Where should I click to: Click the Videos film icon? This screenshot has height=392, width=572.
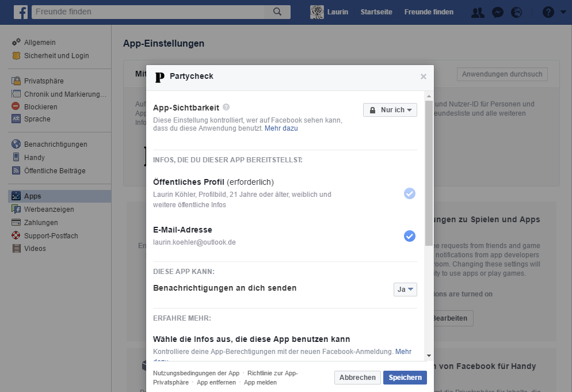pos(17,248)
